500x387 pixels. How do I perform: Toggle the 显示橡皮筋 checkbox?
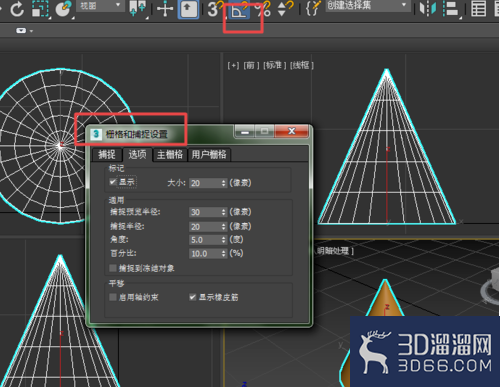coord(192,297)
